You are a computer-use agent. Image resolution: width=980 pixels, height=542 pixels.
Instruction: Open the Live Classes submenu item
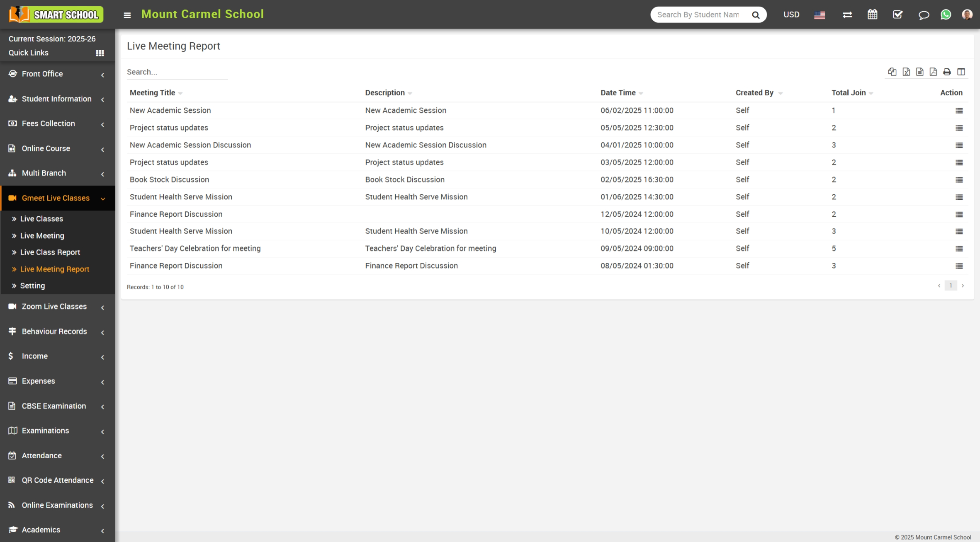(41, 219)
